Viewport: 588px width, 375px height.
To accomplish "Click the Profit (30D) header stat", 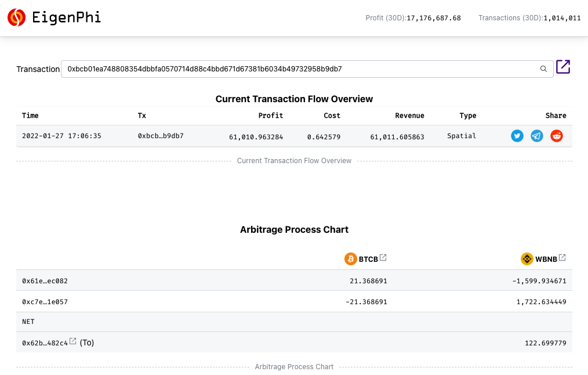I will click(x=413, y=18).
